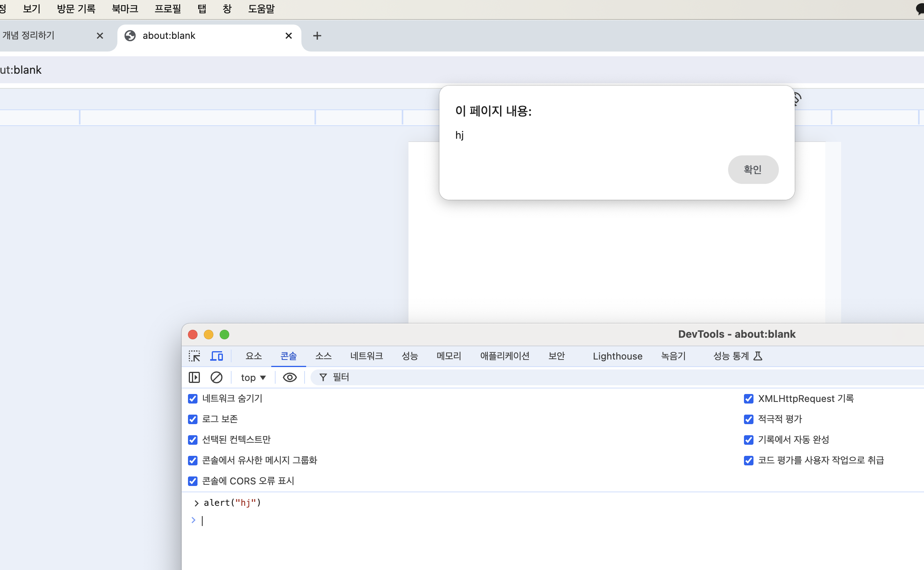Click the 이 페이지 내용: heading
Screen dimensions: 924x570
click(x=493, y=111)
